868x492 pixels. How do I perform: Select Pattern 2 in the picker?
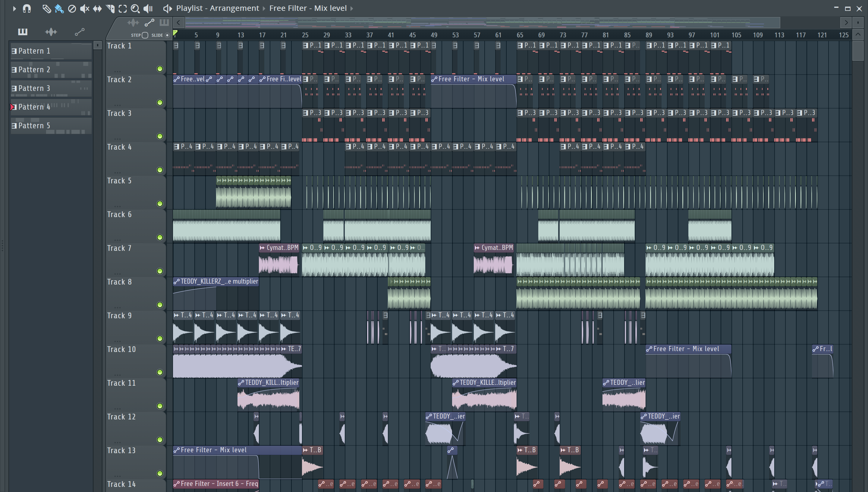51,70
